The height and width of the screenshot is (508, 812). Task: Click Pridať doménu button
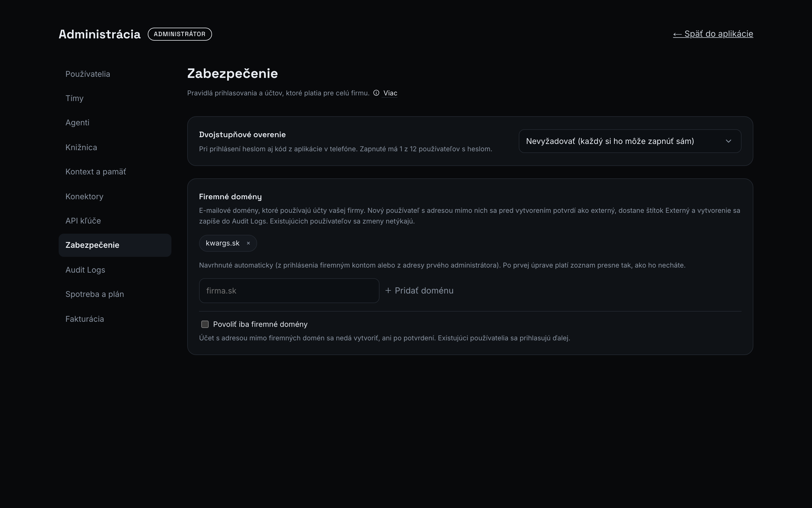pos(420,291)
